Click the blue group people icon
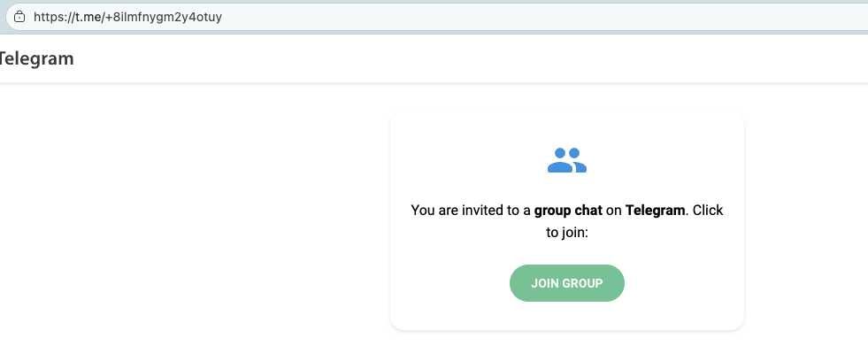This screenshot has height=361, width=868. click(567, 160)
